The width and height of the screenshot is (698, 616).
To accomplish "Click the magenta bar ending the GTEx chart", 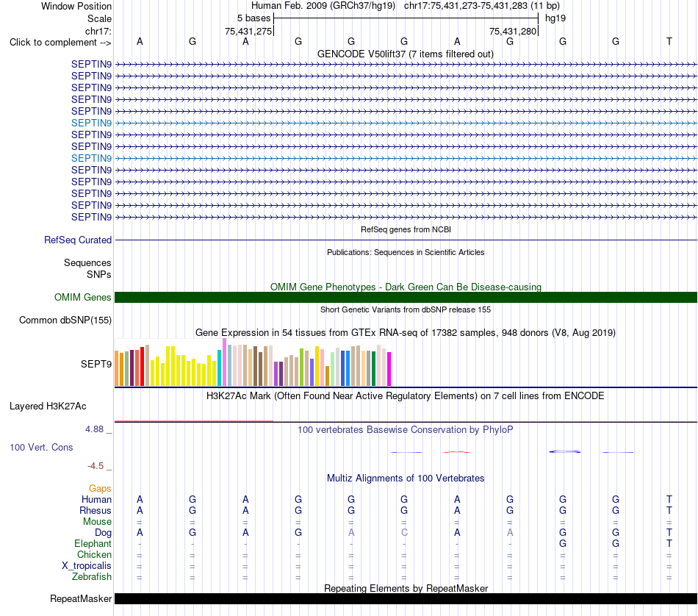I will click(389, 369).
